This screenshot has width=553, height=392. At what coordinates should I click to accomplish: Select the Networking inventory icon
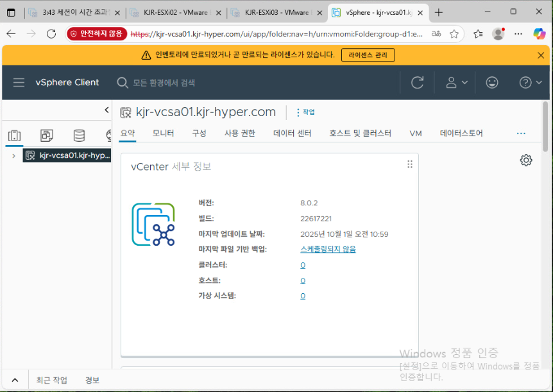(108, 135)
